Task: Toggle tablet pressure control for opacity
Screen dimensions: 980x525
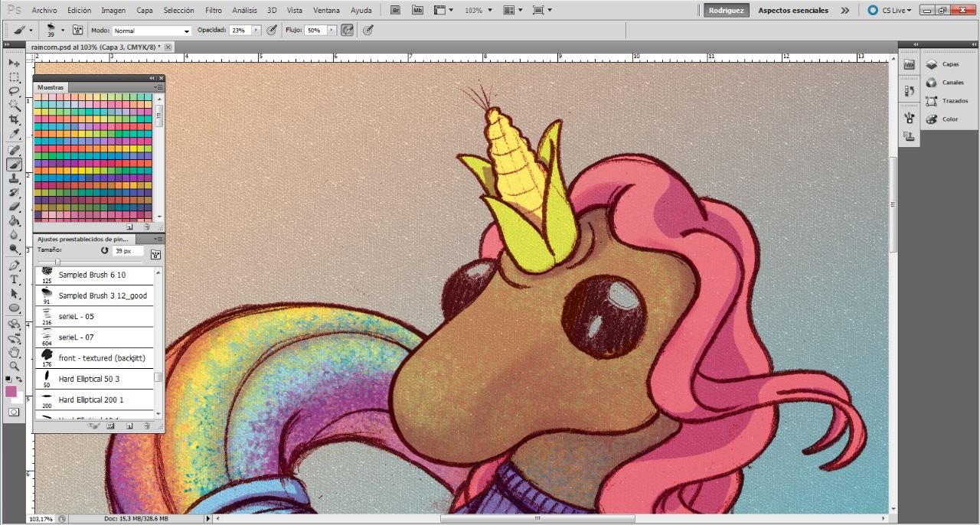Action: [x=272, y=30]
